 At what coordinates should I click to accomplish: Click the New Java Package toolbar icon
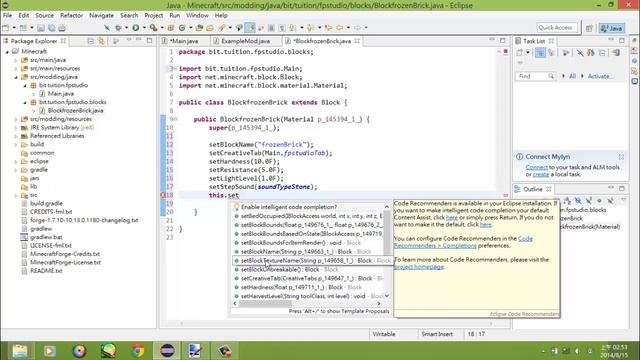(x=171, y=28)
